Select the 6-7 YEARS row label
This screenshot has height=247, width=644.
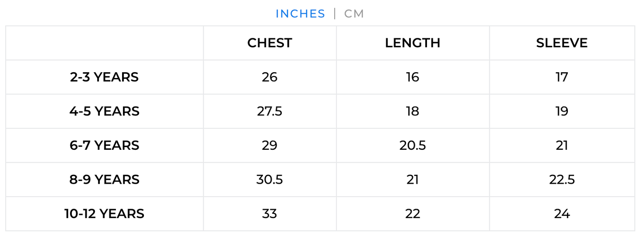click(x=104, y=145)
